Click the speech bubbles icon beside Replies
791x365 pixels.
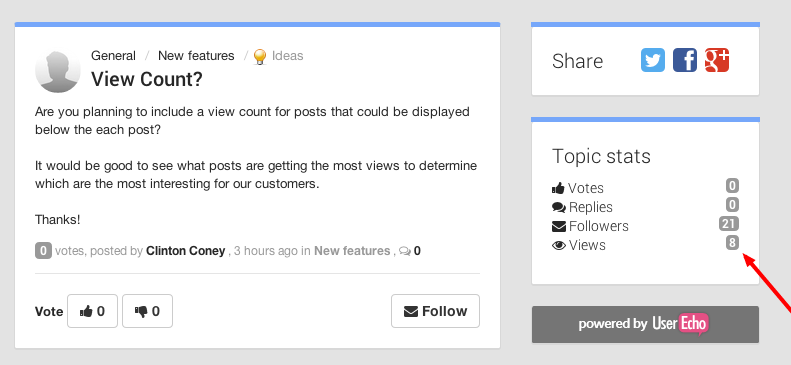[x=558, y=207]
